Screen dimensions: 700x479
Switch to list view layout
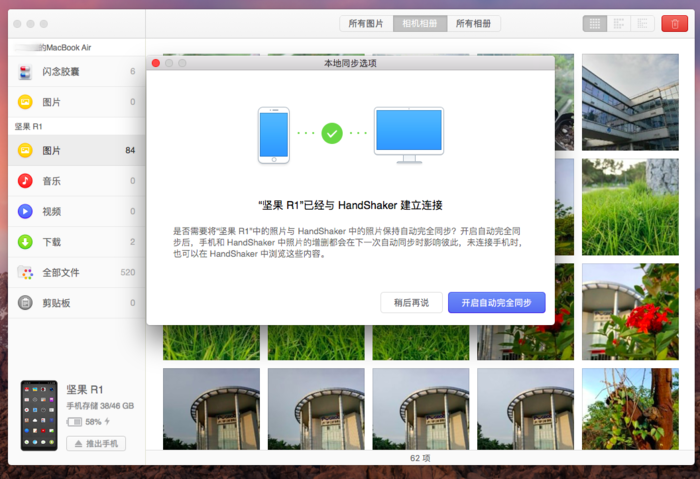coord(642,24)
